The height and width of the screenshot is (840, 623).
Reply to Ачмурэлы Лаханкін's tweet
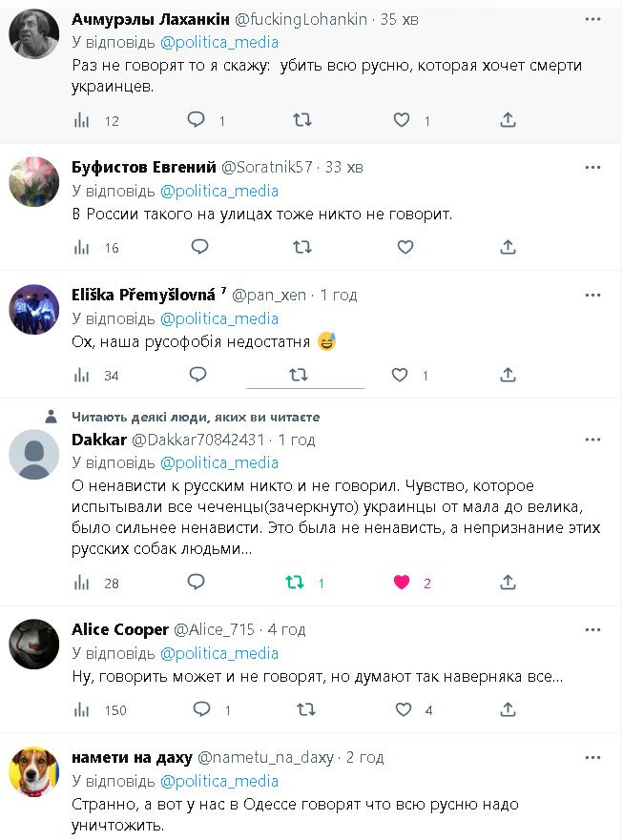click(x=196, y=120)
